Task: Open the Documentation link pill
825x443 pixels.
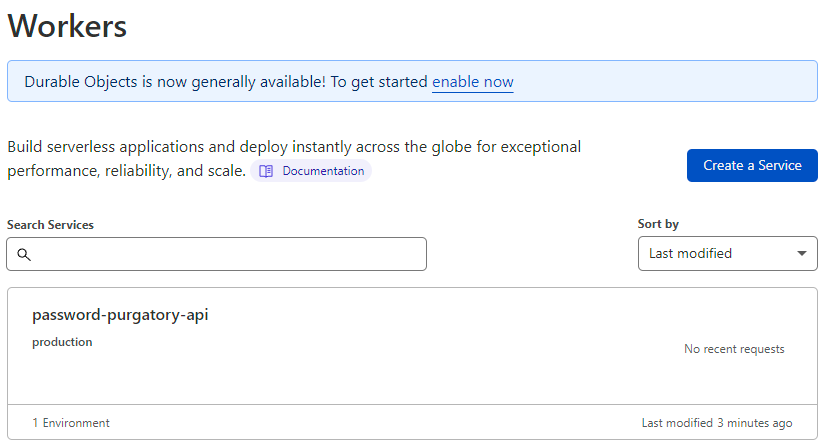Action: tap(311, 171)
